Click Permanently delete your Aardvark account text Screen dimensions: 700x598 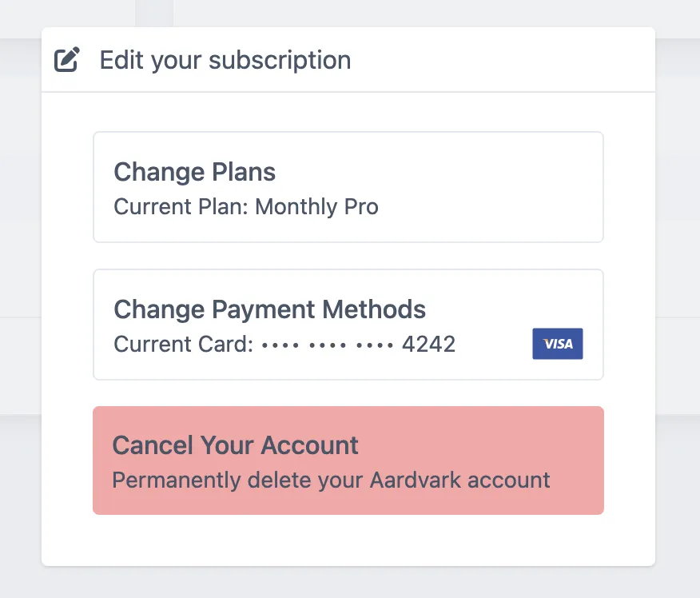tap(331, 480)
